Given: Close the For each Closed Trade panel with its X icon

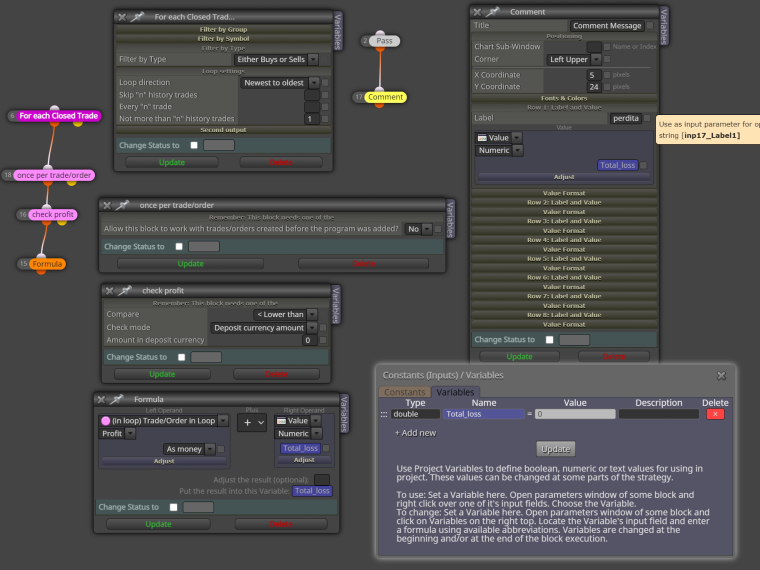Looking at the screenshot, I should tap(122, 17).
